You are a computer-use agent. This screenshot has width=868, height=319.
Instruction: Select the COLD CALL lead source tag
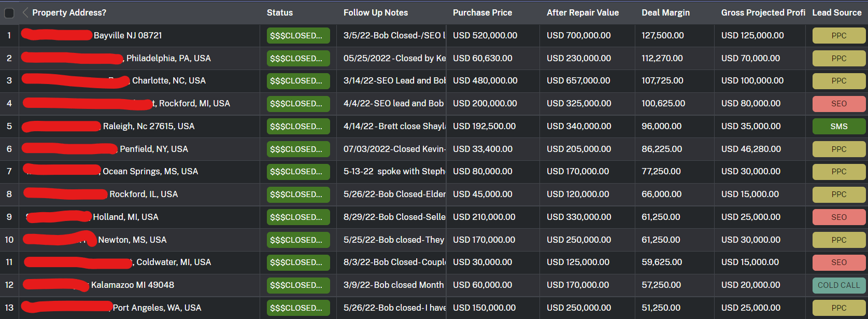click(838, 285)
